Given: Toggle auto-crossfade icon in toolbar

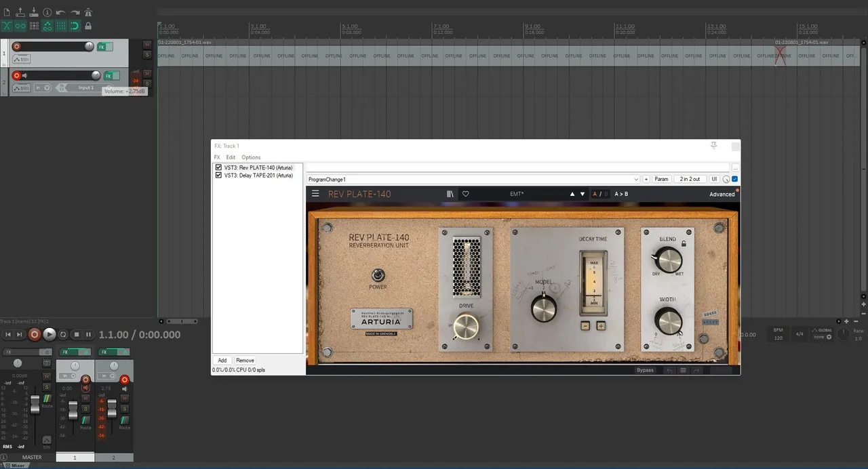Looking at the screenshot, I should click(7, 26).
